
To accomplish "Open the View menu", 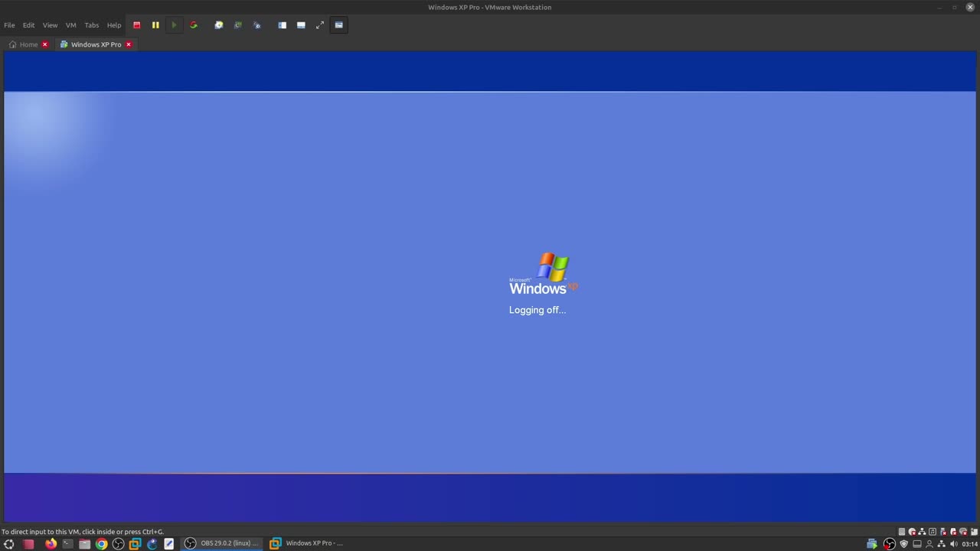I will pyautogui.click(x=50, y=25).
